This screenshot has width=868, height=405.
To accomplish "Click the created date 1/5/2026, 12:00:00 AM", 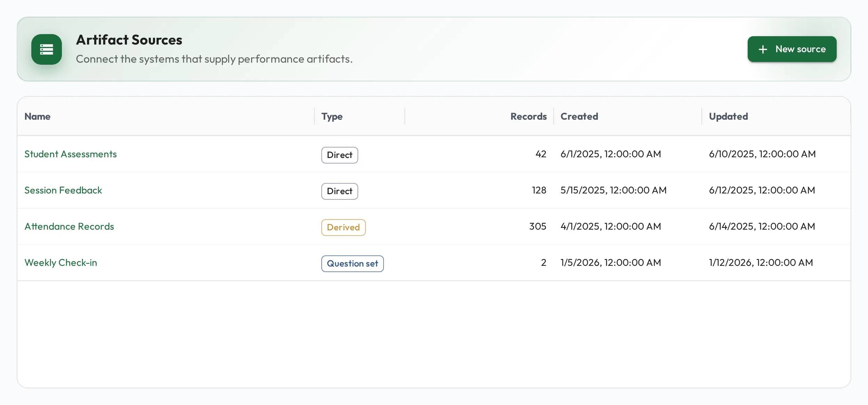I will 611,263.
